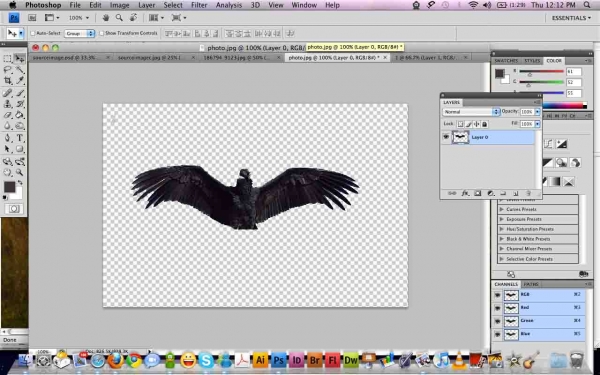Select the Type tool
The width and height of the screenshot is (600, 375).
20,138
